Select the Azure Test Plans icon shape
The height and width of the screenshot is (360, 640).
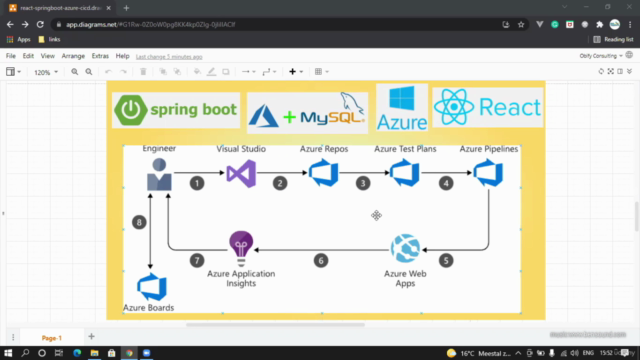tap(404, 173)
